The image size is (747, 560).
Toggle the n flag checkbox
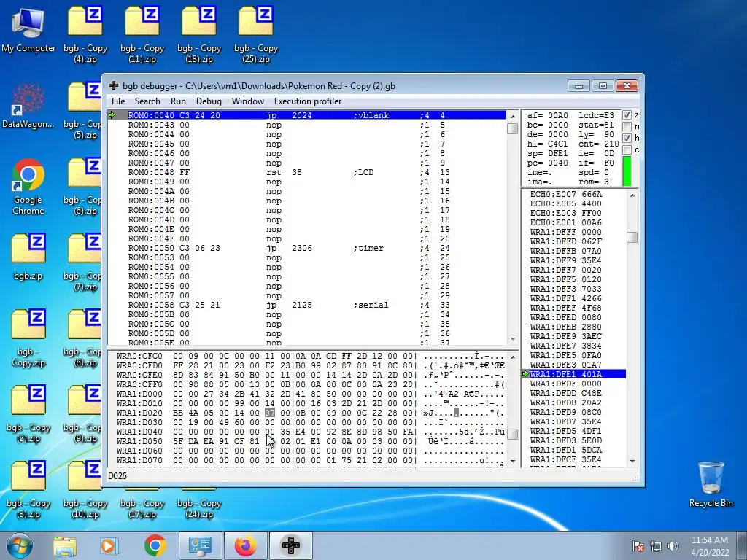pyautogui.click(x=627, y=126)
